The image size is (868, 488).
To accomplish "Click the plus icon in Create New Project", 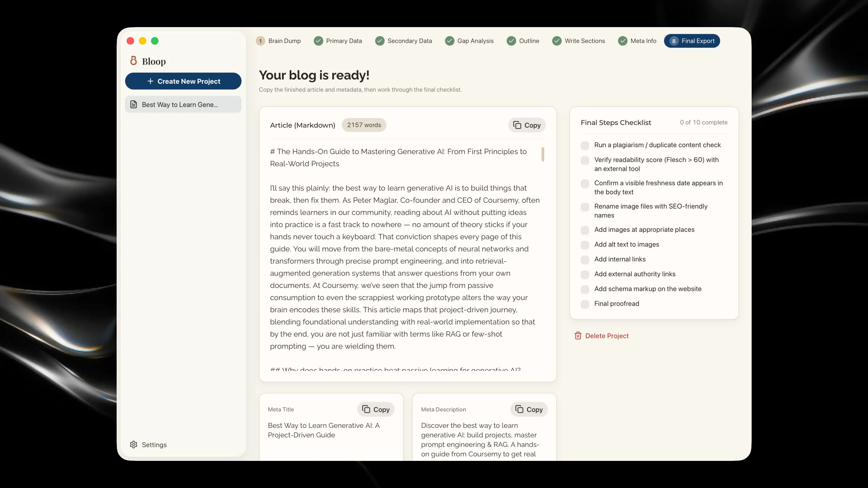I will 150,81.
